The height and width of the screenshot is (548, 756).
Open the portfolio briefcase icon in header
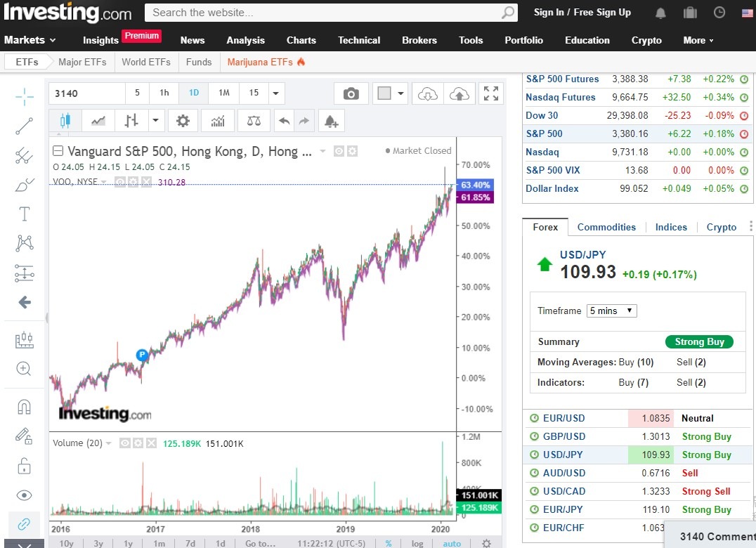pos(690,13)
